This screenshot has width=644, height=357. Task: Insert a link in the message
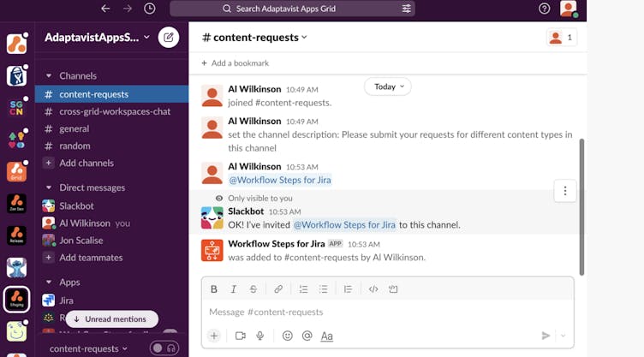pos(278,289)
